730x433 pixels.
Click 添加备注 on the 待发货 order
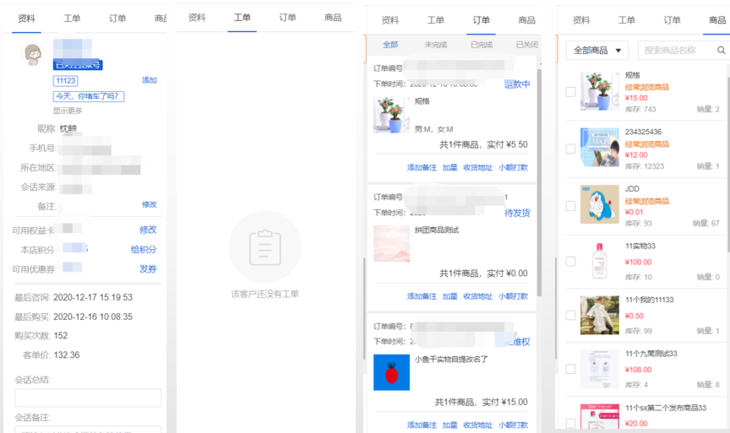click(x=422, y=297)
